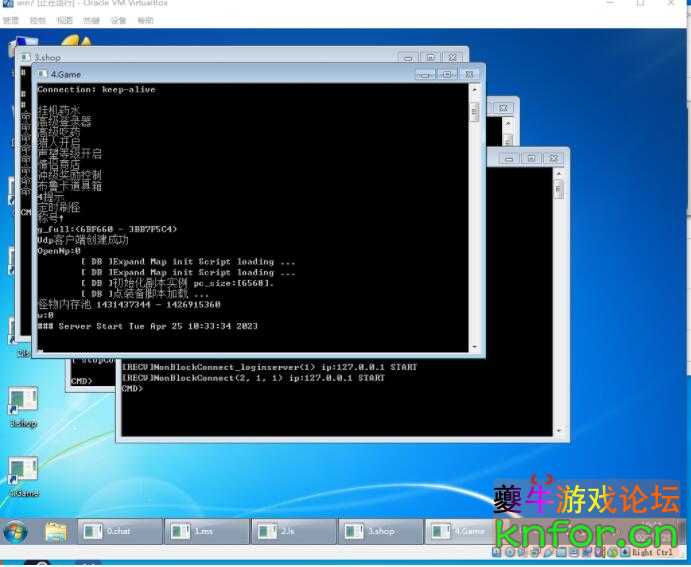
Task: Minimize the 4.Game console window
Action: pyautogui.click(x=425, y=74)
